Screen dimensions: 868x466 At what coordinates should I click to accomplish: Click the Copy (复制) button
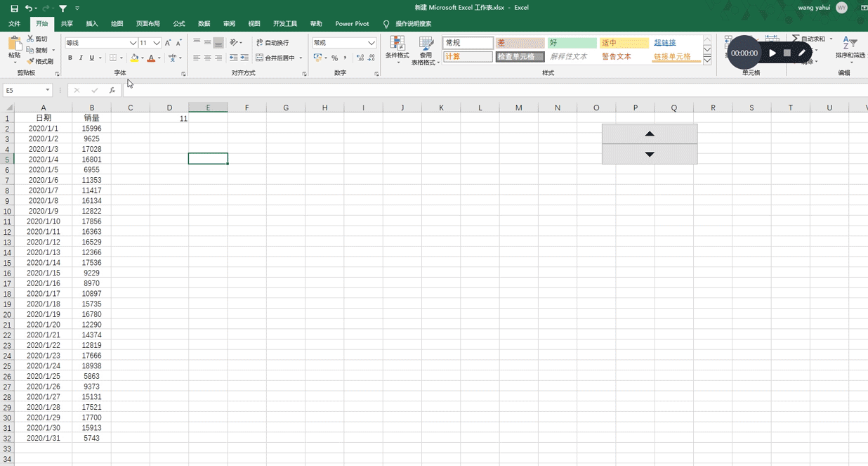click(x=37, y=50)
